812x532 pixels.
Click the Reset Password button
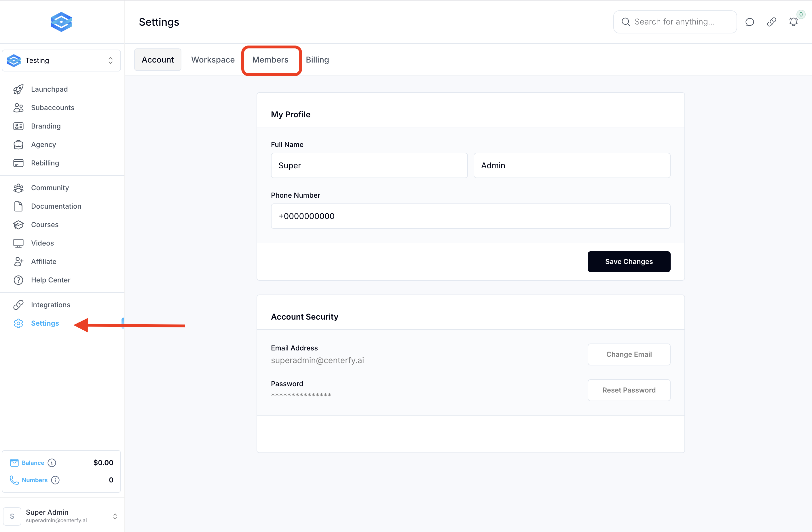[x=629, y=390]
